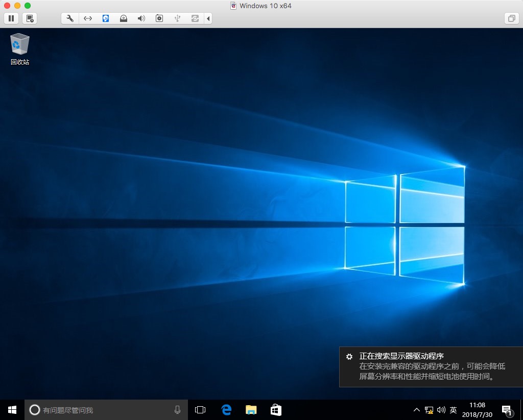Image resolution: width=523 pixels, height=420 pixels.
Task: Open Task View on the taskbar
Action: click(x=200, y=410)
